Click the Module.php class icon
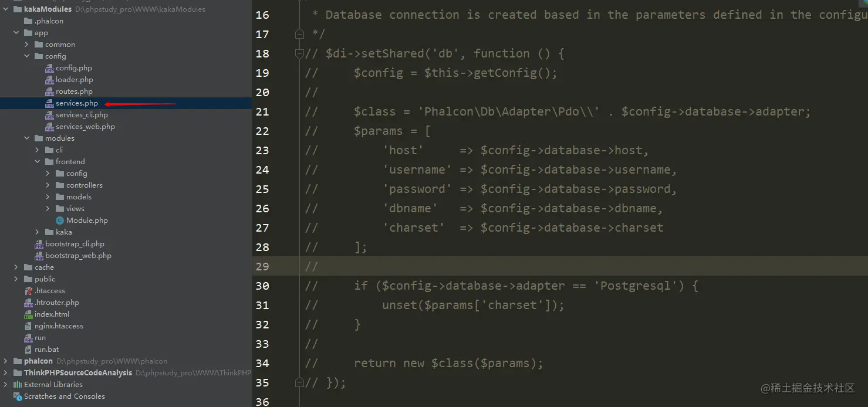Screen dimensions: 868x407 coord(60,221)
